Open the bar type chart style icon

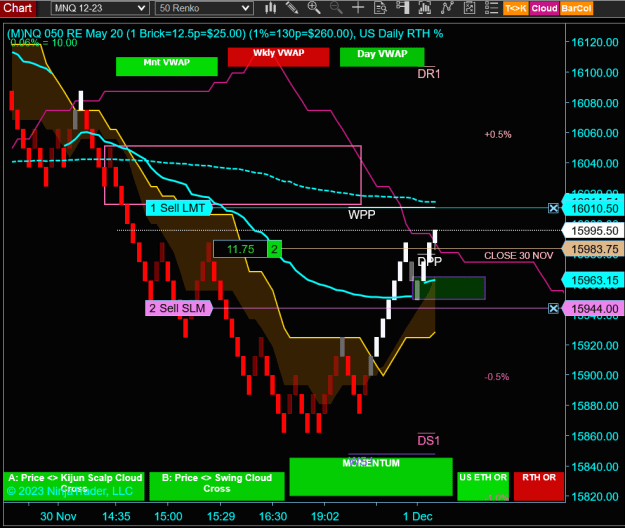(271, 8)
